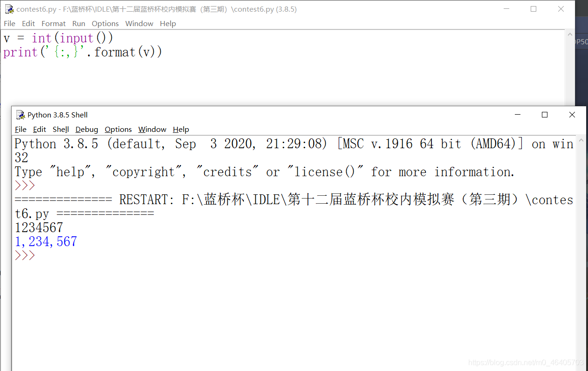Click the Python icon in editor title bar
Image resolution: width=588 pixels, height=371 pixels.
9,9
